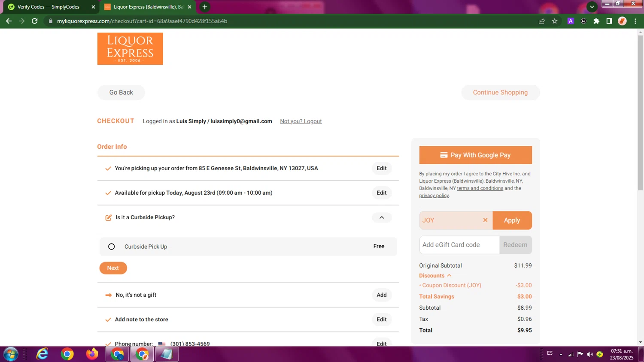Click the network signal tray icon
The width and height of the screenshot is (644, 362).
(x=571, y=354)
